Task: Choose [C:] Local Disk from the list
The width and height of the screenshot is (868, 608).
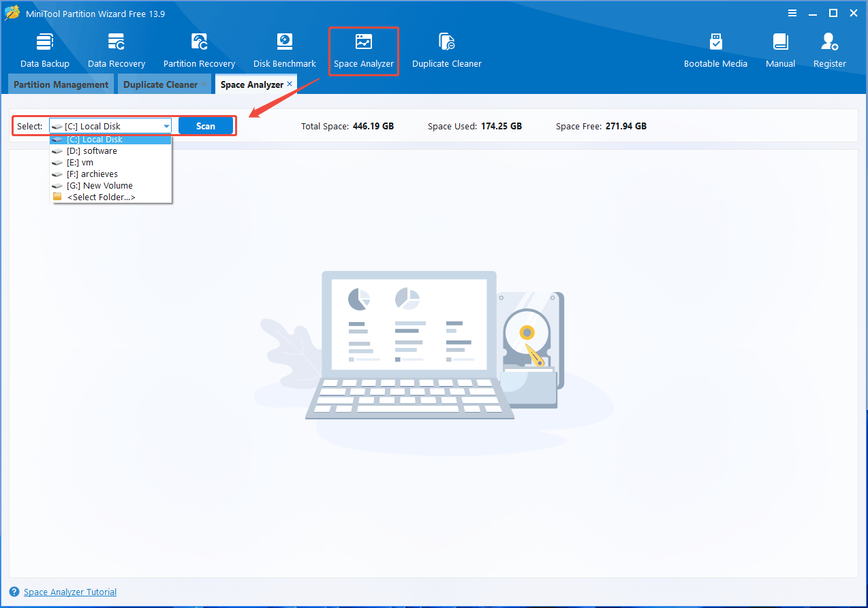Action: tap(110, 140)
